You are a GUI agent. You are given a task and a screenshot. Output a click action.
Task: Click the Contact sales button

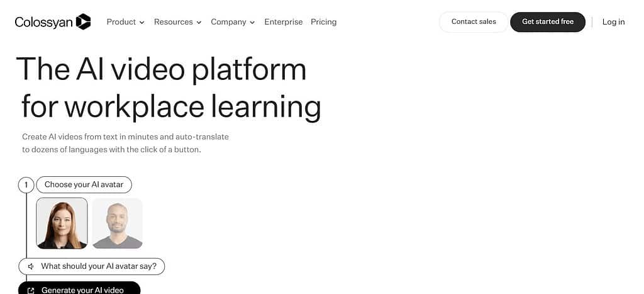(x=474, y=22)
